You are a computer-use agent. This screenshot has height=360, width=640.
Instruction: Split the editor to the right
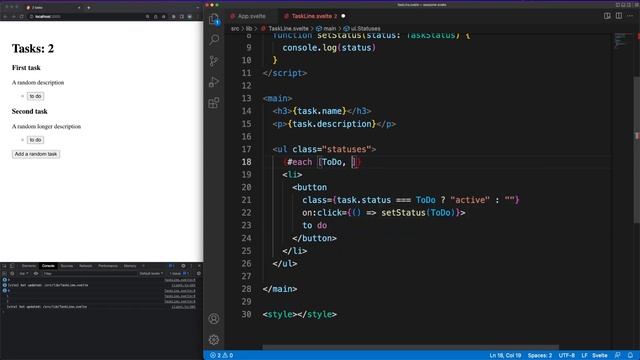coord(619,16)
